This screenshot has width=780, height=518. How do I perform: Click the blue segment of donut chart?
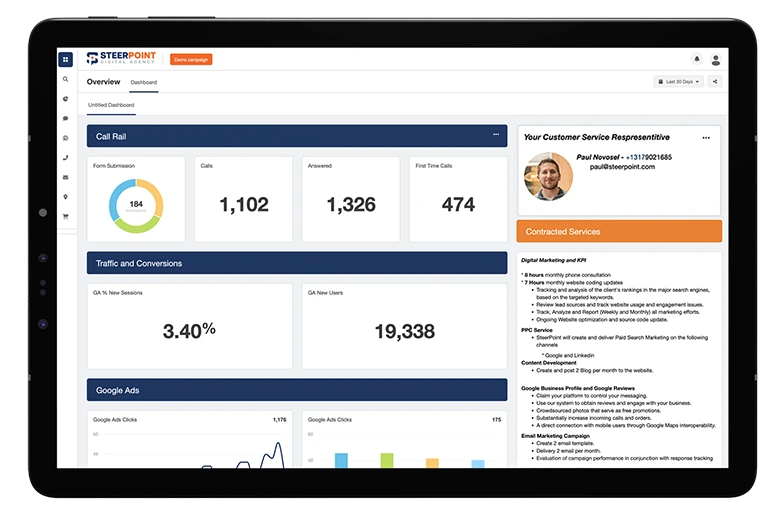115,198
